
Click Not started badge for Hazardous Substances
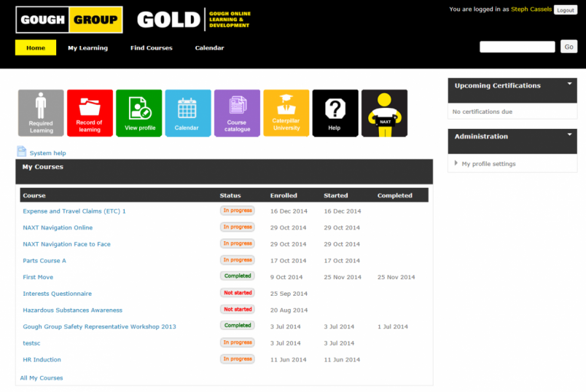coord(238,309)
